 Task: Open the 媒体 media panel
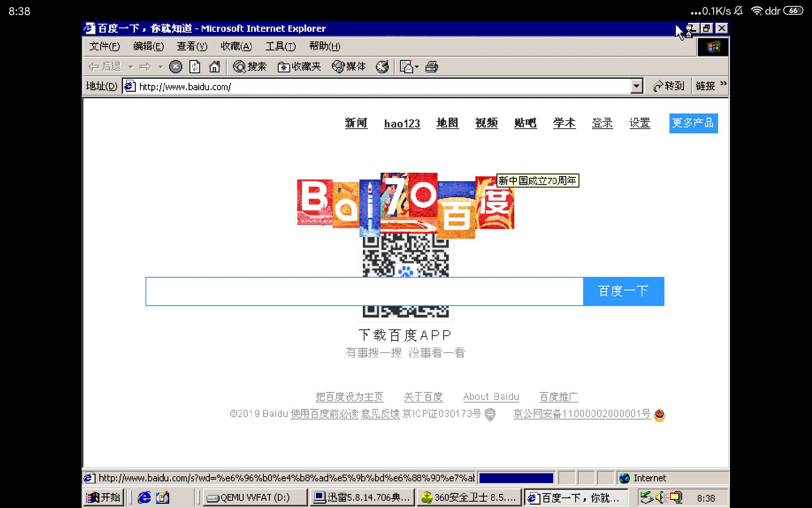[348, 66]
